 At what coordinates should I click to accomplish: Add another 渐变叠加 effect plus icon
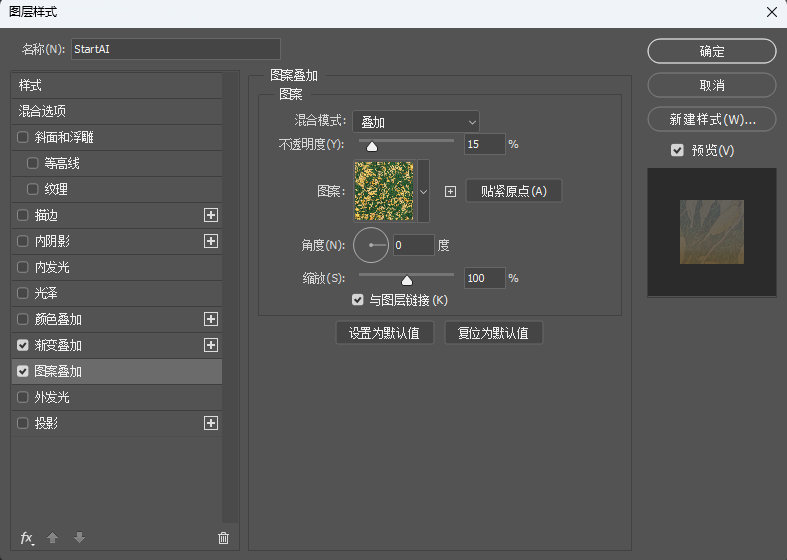[211, 345]
